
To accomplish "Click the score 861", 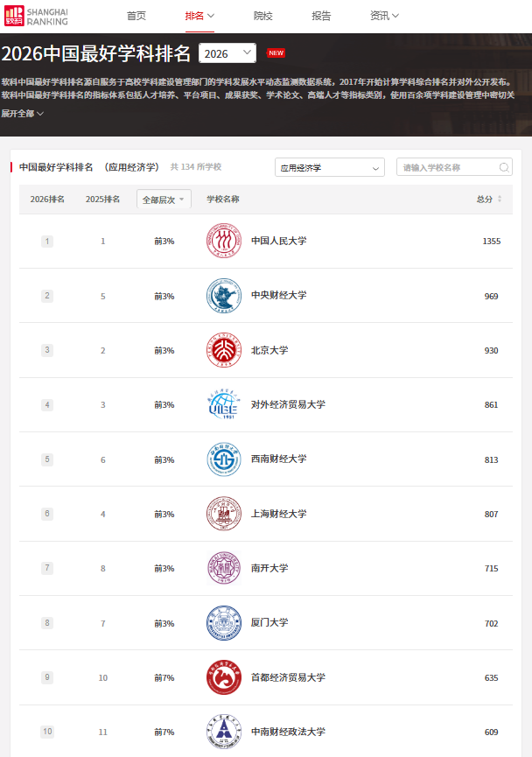I will click(x=492, y=404).
